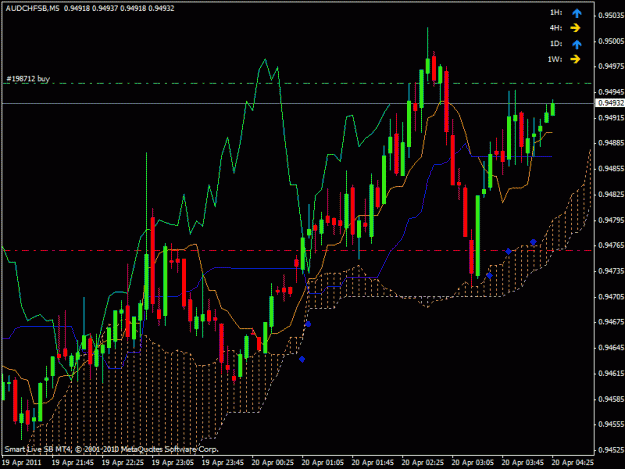Click the time axis label 20 Apr 01:45
Viewport: 625px width, 469px height.
coord(373,462)
